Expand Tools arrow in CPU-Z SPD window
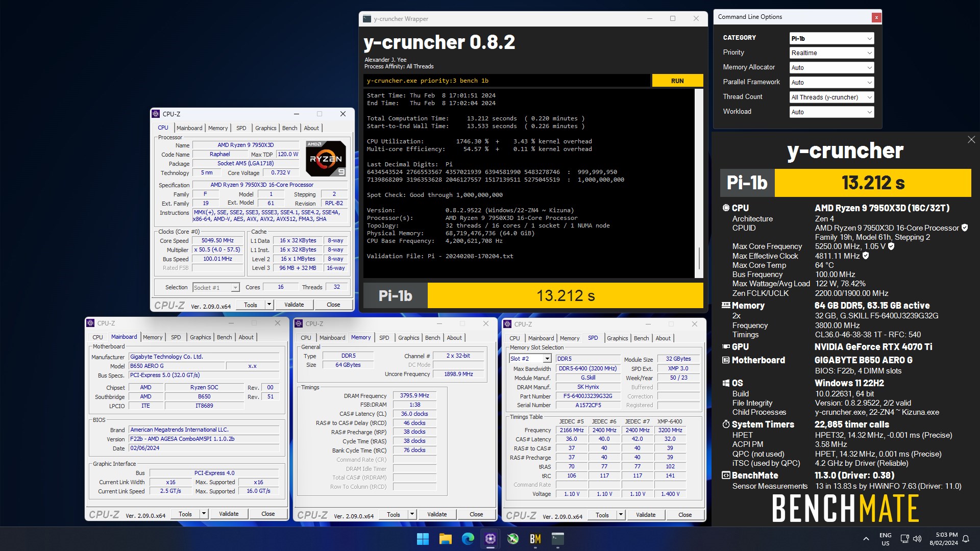 coord(621,515)
